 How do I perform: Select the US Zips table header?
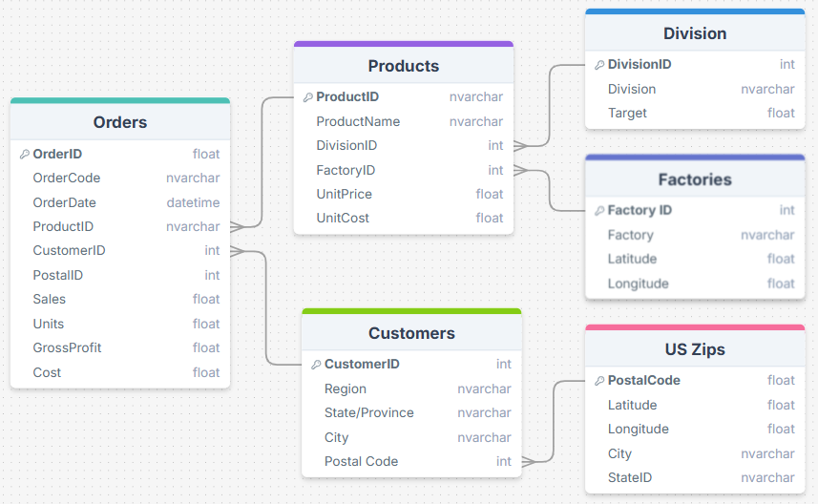click(x=694, y=349)
